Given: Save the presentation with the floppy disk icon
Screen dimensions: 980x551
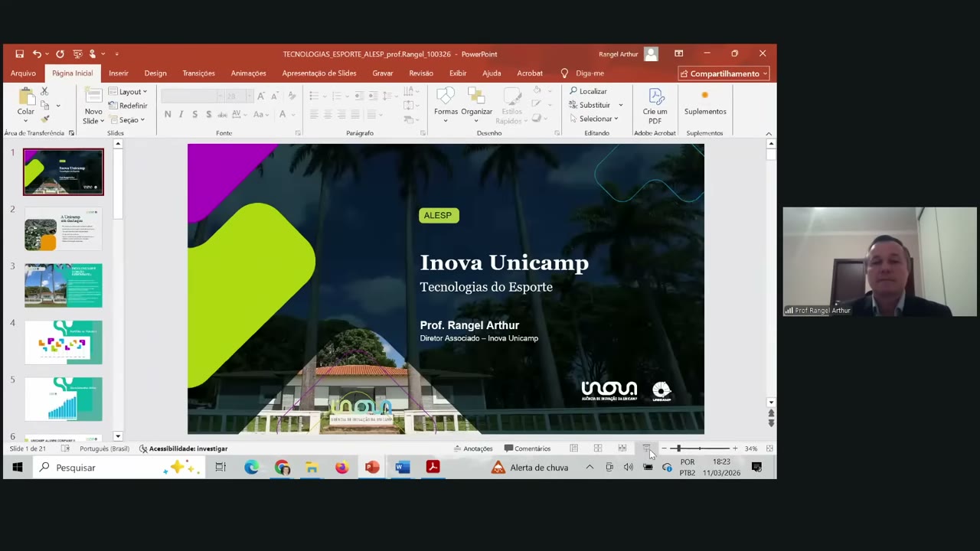Looking at the screenshot, I should point(20,54).
